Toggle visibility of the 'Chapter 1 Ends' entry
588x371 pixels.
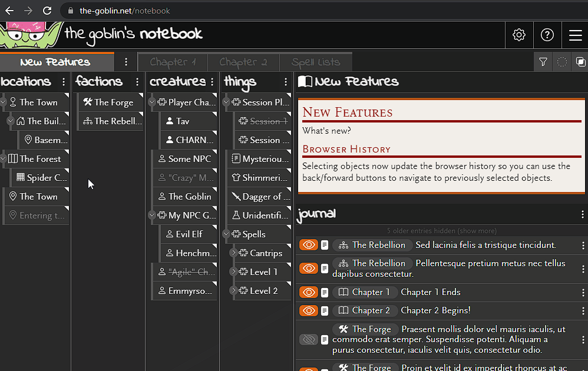(309, 292)
